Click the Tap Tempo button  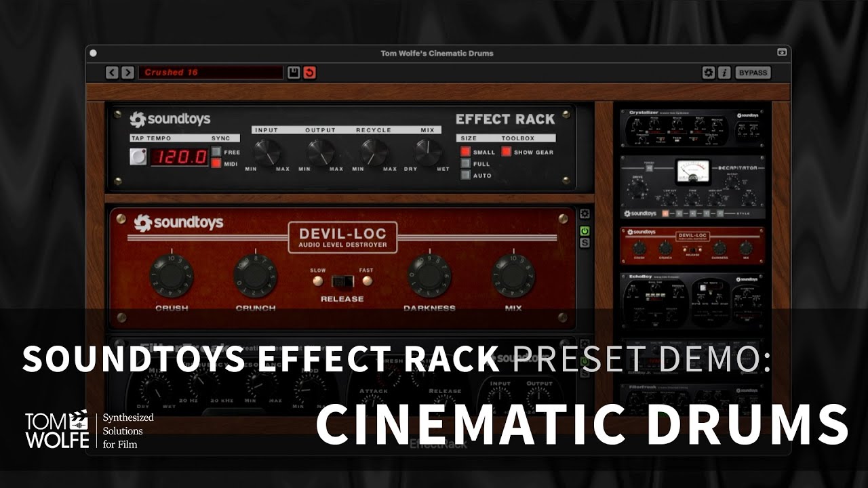pos(138,157)
